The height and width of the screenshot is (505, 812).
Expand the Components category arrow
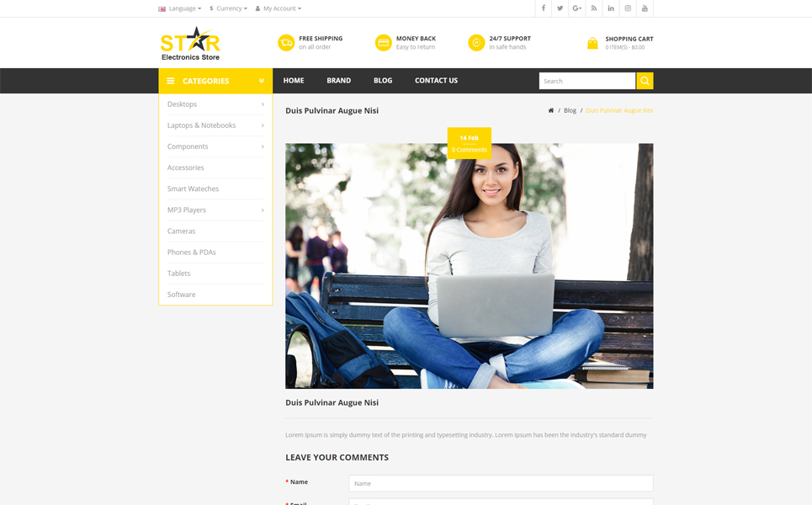(263, 146)
